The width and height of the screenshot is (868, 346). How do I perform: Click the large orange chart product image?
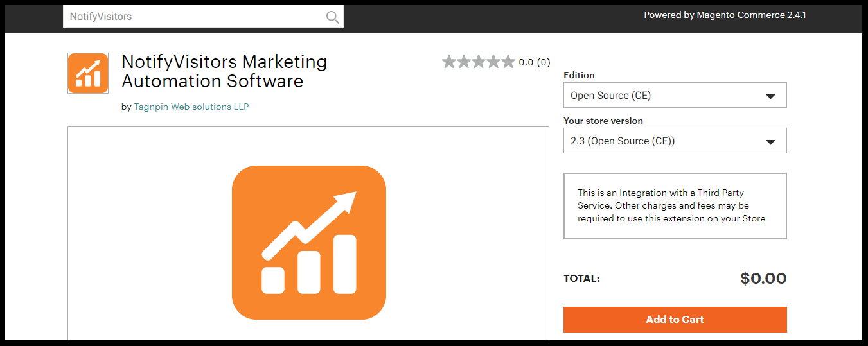tap(309, 243)
